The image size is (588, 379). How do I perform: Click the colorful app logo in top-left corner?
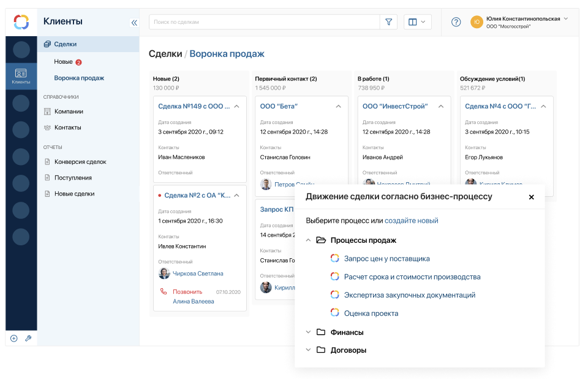(x=18, y=21)
